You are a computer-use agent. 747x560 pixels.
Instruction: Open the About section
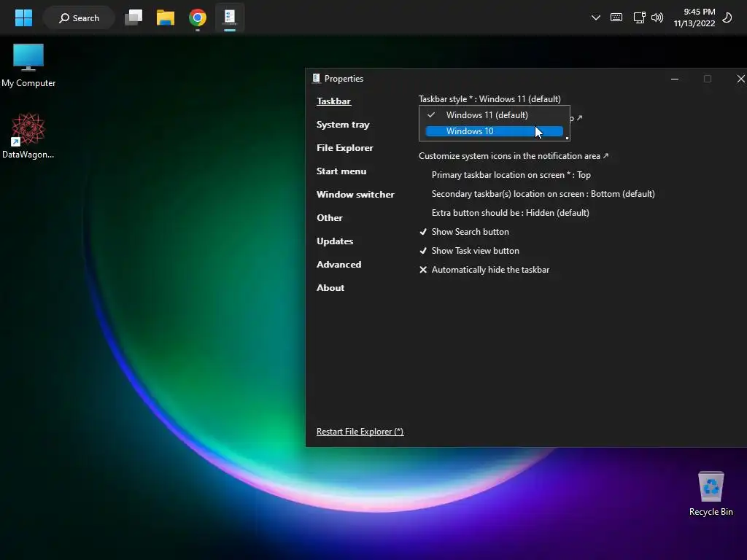click(330, 287)
